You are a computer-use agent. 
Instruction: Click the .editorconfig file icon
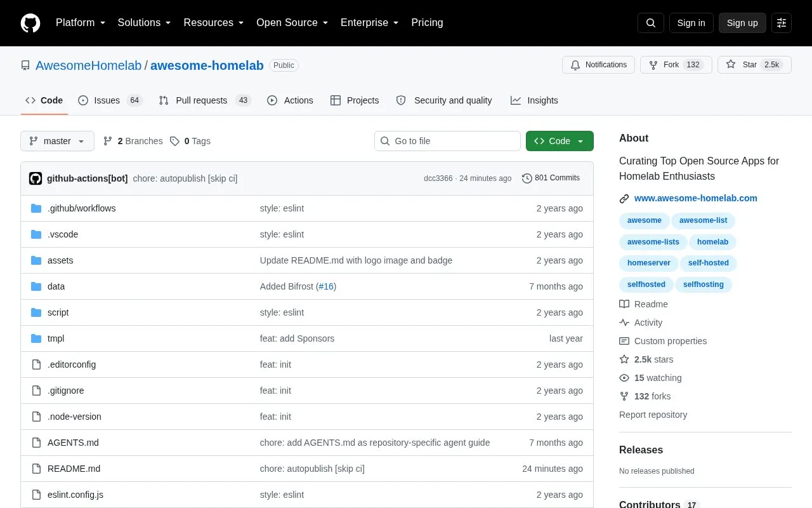tap(36, 364)
